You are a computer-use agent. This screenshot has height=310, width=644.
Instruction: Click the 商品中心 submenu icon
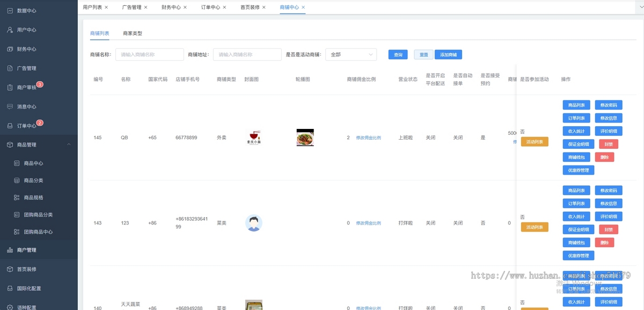coord(17,163)
